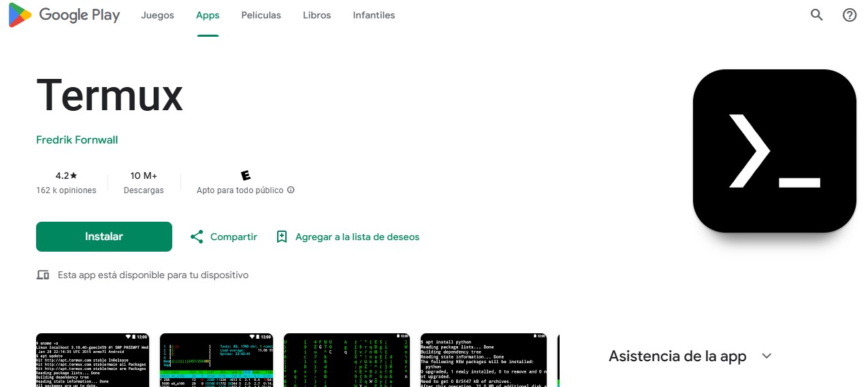This screenshot has height=387, width=868.
Task: Click the device availability icon
Action: pos(43,275)
